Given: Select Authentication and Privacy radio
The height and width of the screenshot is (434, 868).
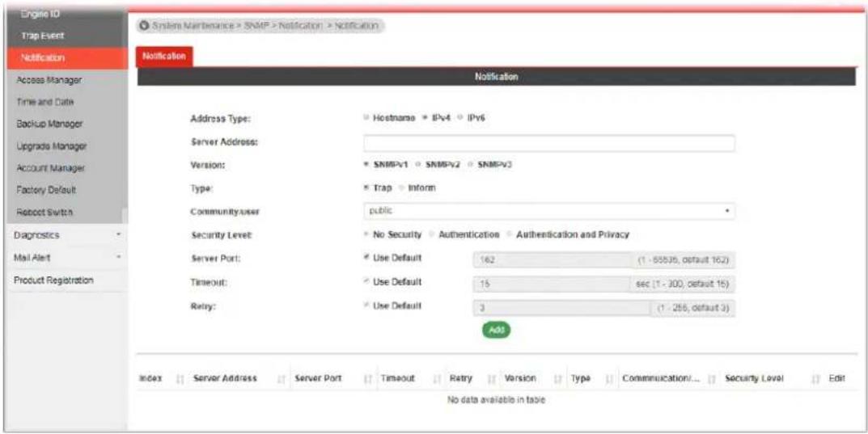Looking at the screenshot, I should coord(510,234).
